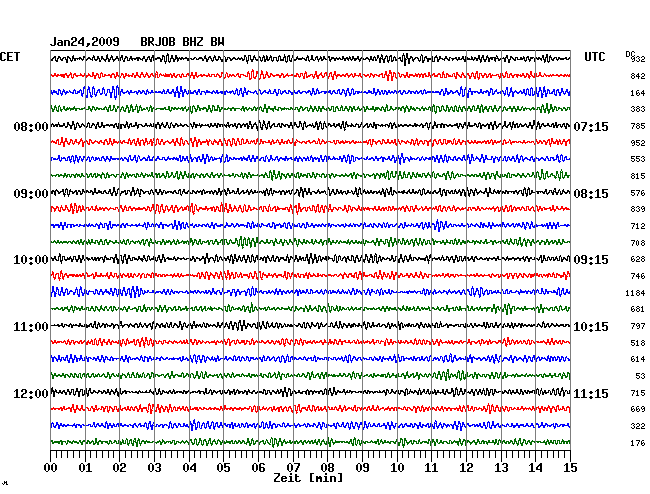
Task: Click the 'UTC' time zone label
Action: coord(594,57)
